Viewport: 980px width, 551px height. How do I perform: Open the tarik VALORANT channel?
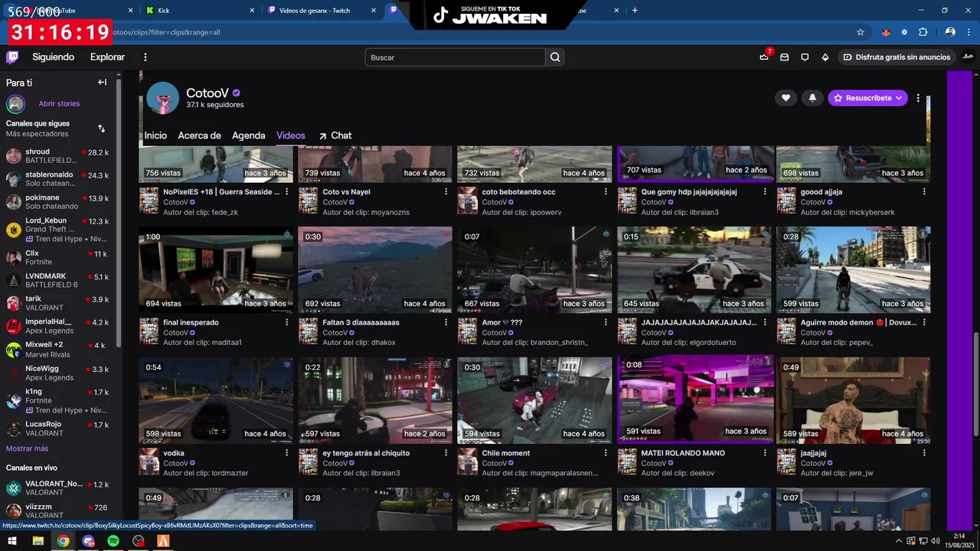(59, 303)
